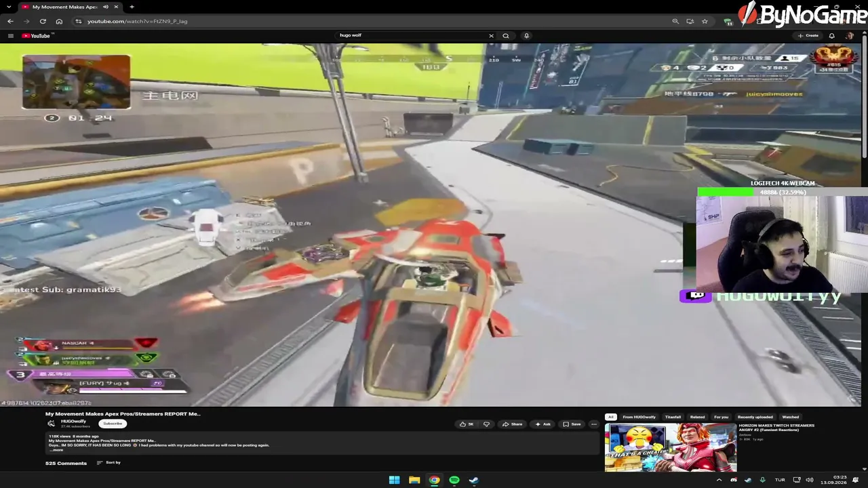
Task: Open the volume speaker tray icon
Action: [x=809, y=480]
